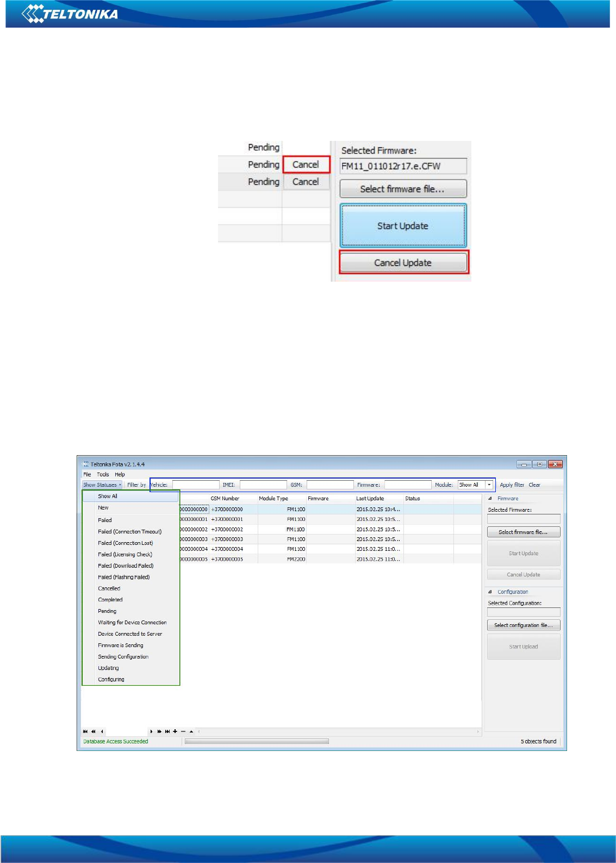616x863 pixels.
Task: Select Show All status entry
Action: [130, 496]
